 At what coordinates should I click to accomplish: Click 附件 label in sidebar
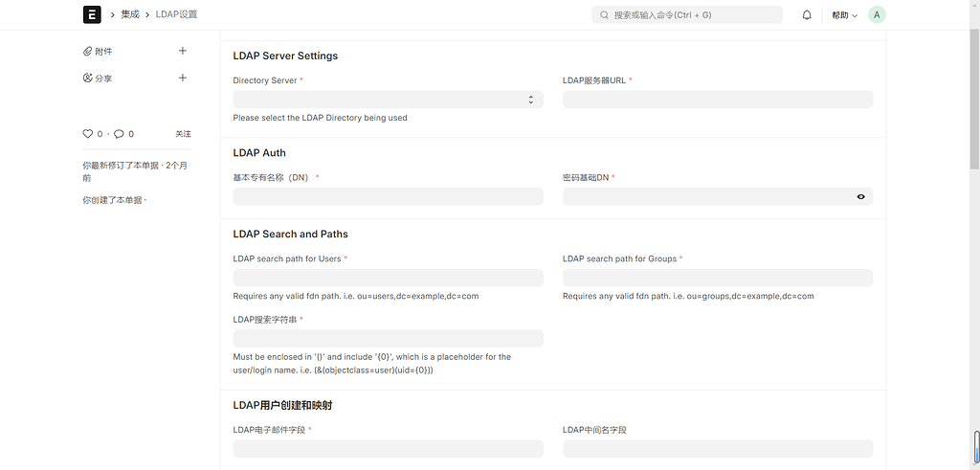click(x=103, y=52)
